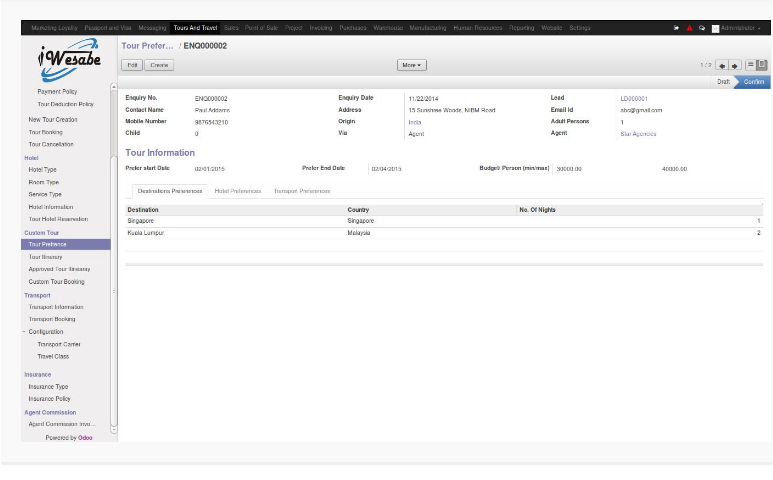Switch to Transport Preferences tab
The height and width of the screenshot is (480, 773).
(301, 190)
